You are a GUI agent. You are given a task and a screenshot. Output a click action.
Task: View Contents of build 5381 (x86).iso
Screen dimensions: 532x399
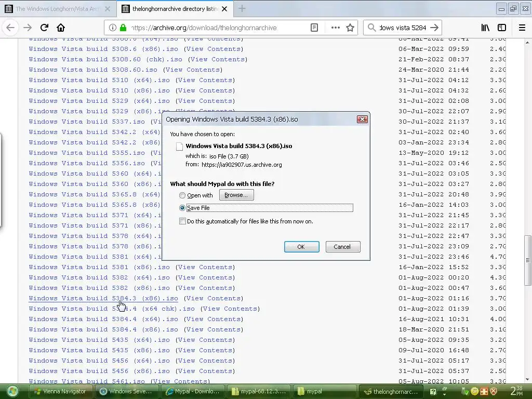pos(205,267)
